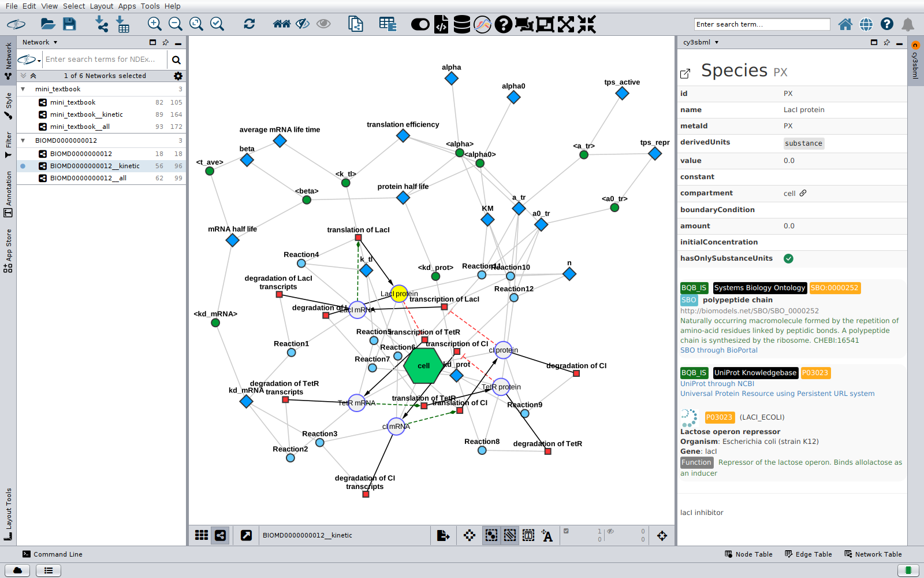Refresh the current network view

[249, 24]
